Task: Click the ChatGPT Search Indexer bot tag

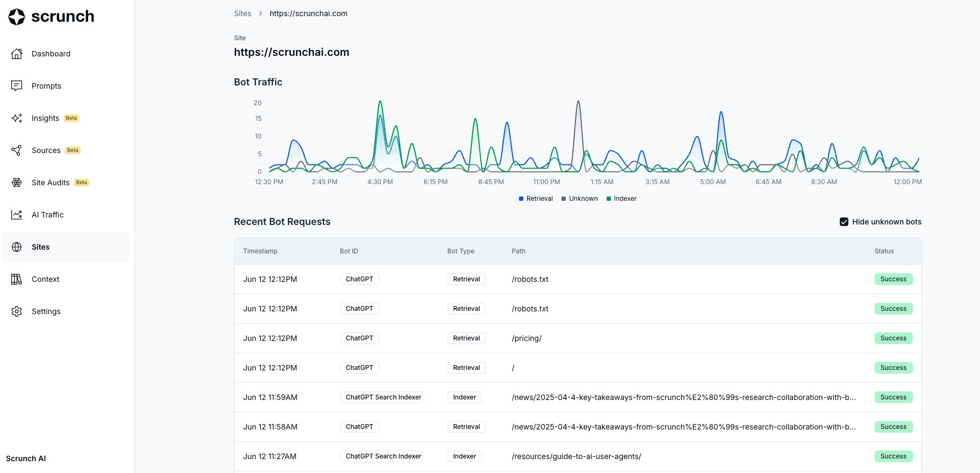Action: [x=383, y=397]
